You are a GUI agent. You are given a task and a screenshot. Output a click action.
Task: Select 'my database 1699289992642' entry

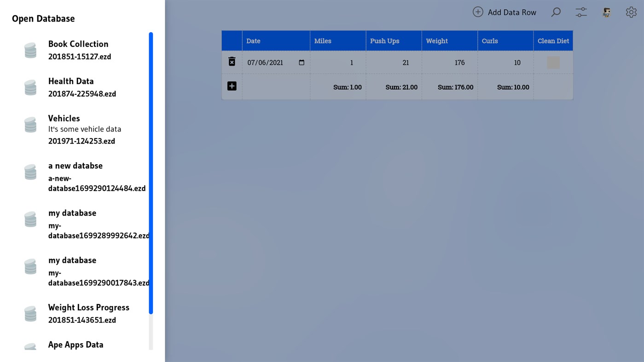click(72, 213)
